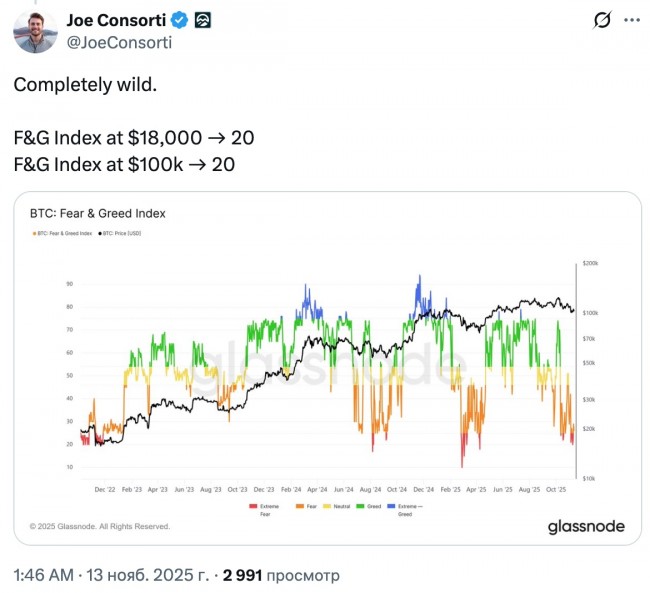The image size is (650, 593).
Task: Click the Grok icon on the tweet
Action: pos(602,20)
